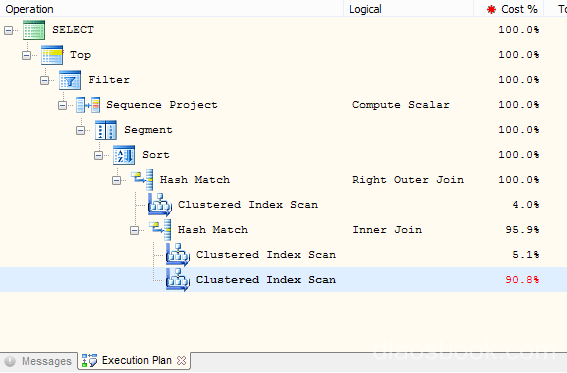Viewport: 567px width, 373px height.
Task: Click the Right Outer Join logical cell
Action: coord(408,180)
